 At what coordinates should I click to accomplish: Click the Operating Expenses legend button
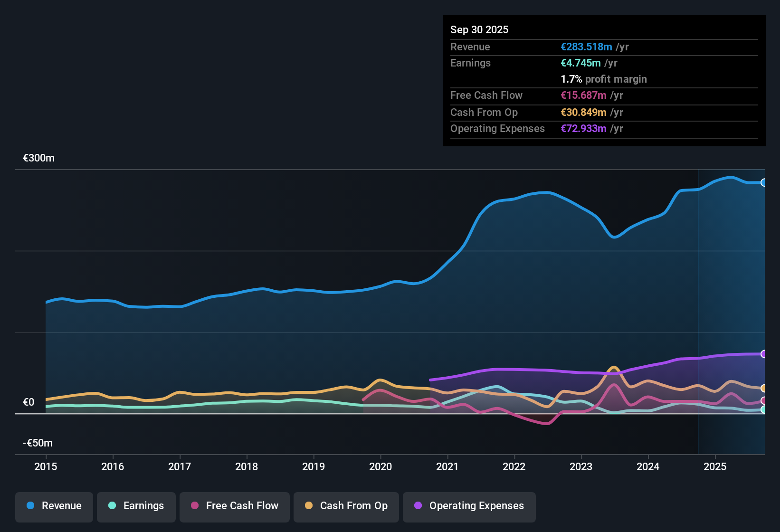469,506
